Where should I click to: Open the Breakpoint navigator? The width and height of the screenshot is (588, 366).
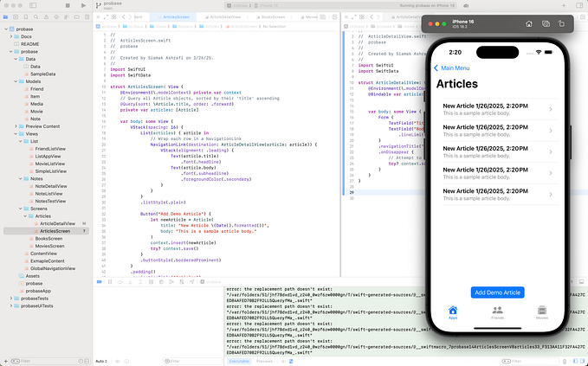click(x=76, y=16)
